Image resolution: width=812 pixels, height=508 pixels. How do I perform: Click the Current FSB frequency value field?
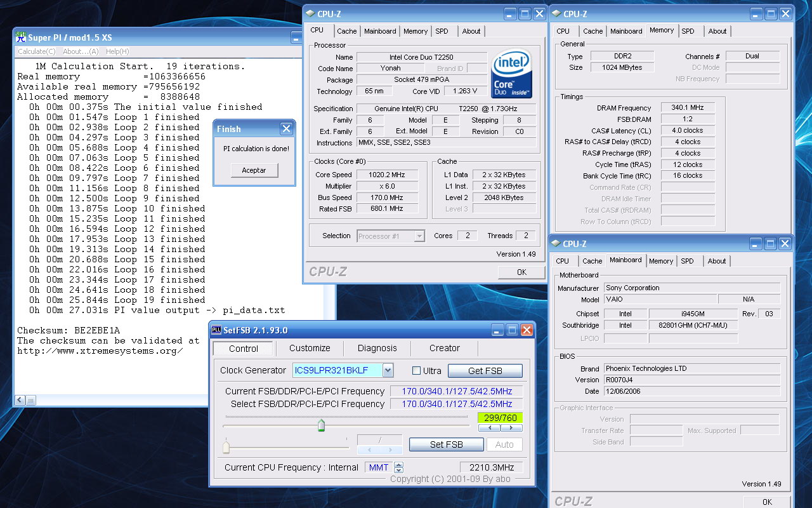click(457, 391)
